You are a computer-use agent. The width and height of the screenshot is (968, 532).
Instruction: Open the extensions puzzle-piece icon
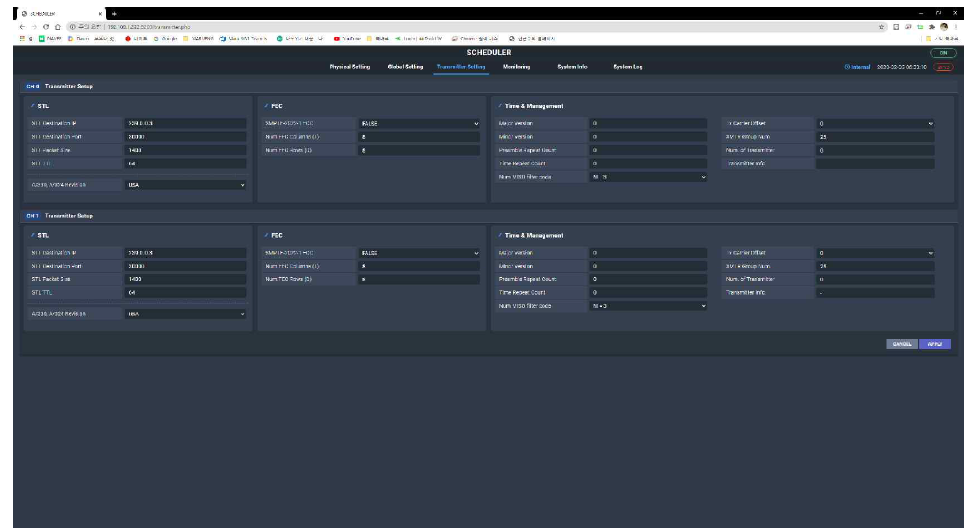coord(932,27)
